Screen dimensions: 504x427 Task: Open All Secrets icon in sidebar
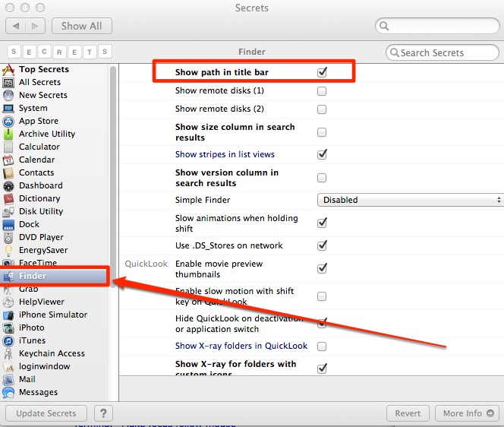click(8, 82)
